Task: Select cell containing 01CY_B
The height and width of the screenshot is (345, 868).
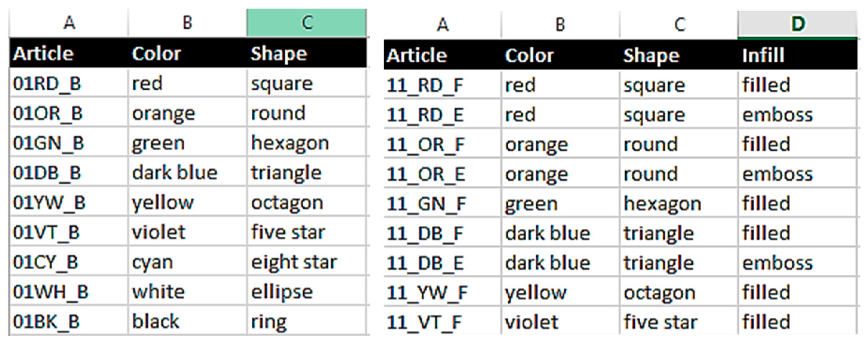Action: tap(68, 262)
